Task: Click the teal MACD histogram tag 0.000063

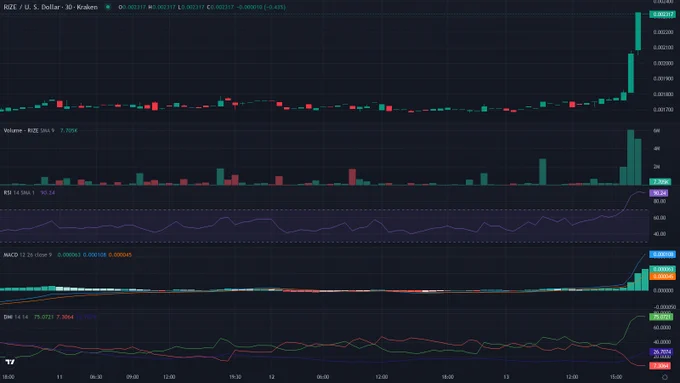Action: pos(662,269)
